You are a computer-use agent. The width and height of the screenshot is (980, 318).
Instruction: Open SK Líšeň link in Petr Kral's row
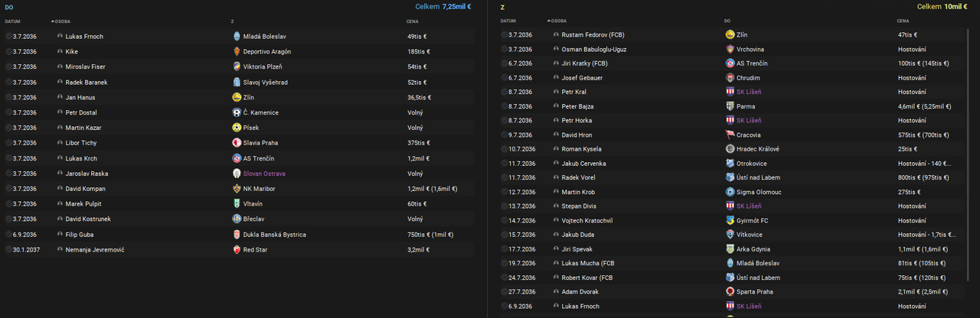pyautogui.click(x=749, y=92)
